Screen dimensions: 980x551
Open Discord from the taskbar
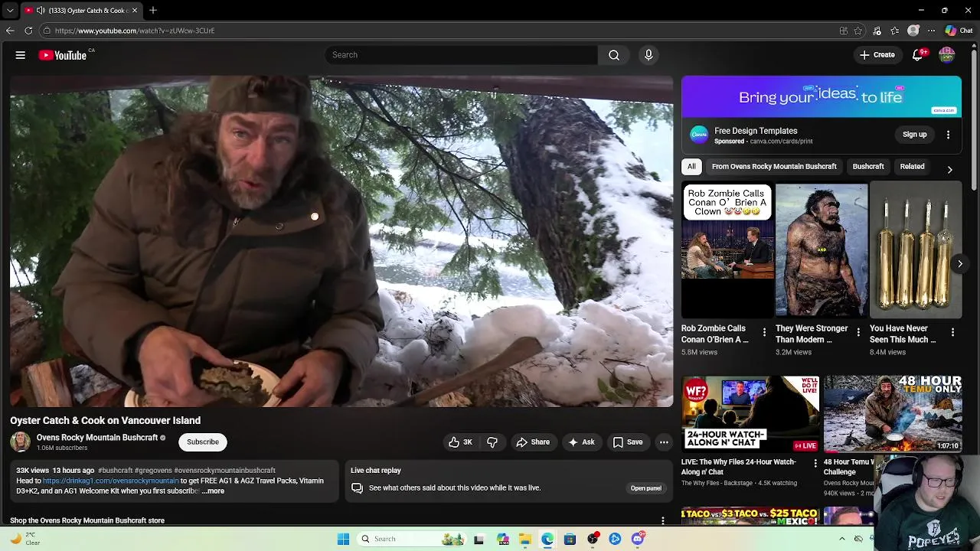point(638,539)
